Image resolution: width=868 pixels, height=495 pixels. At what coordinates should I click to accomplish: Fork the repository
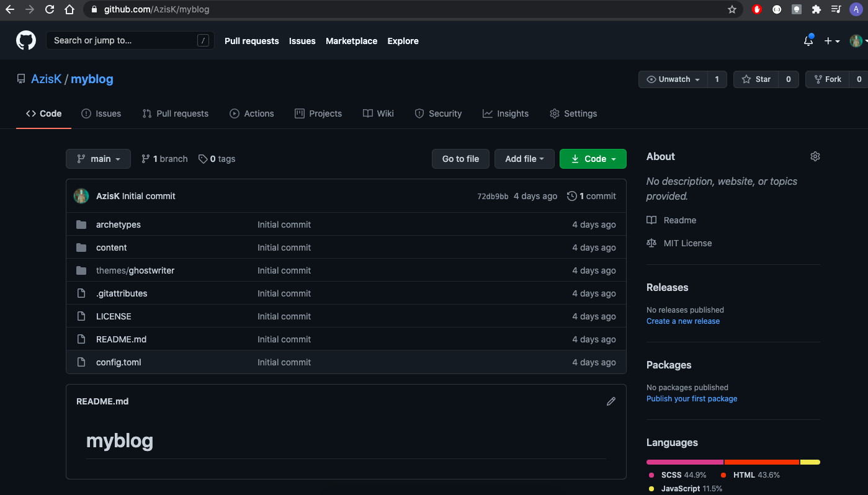tap(828, 79)
